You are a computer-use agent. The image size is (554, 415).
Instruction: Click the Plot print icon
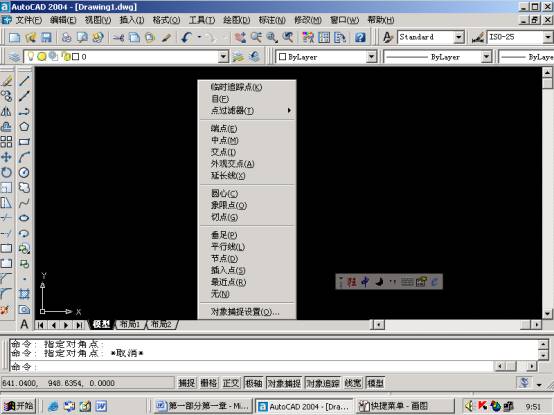[x=66, y=37]
